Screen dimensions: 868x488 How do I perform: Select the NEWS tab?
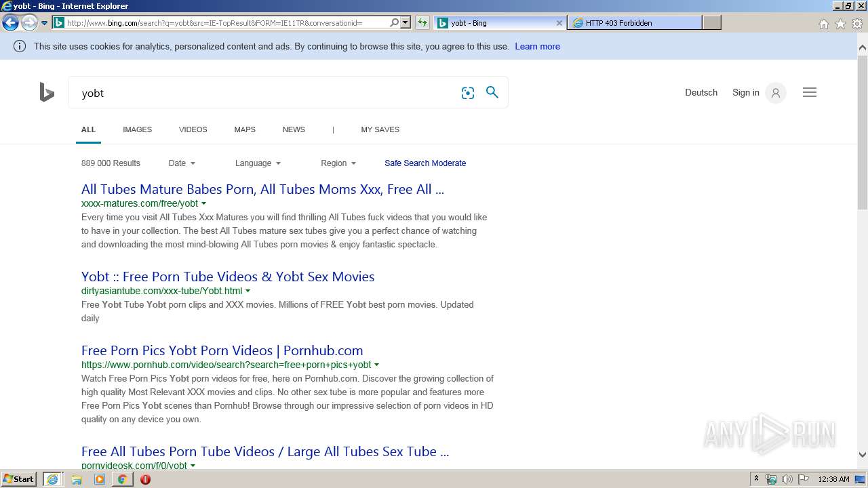tap(294, 129)
